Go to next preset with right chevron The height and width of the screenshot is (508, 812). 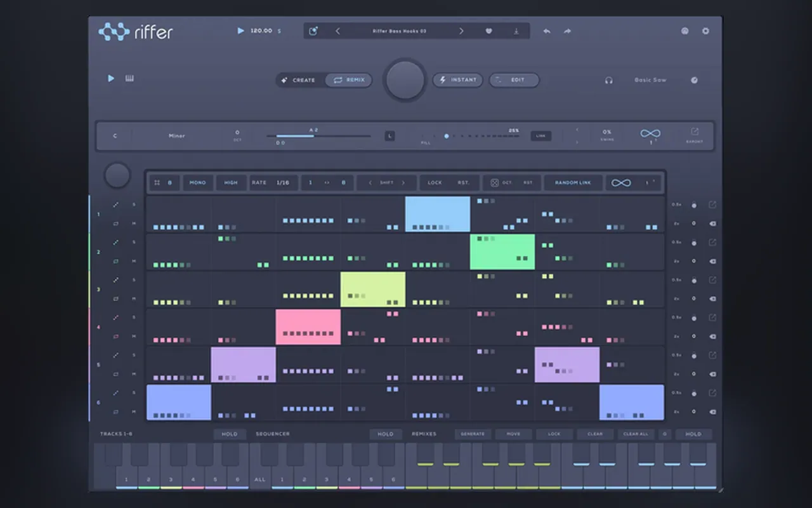[x=461, y=31]
